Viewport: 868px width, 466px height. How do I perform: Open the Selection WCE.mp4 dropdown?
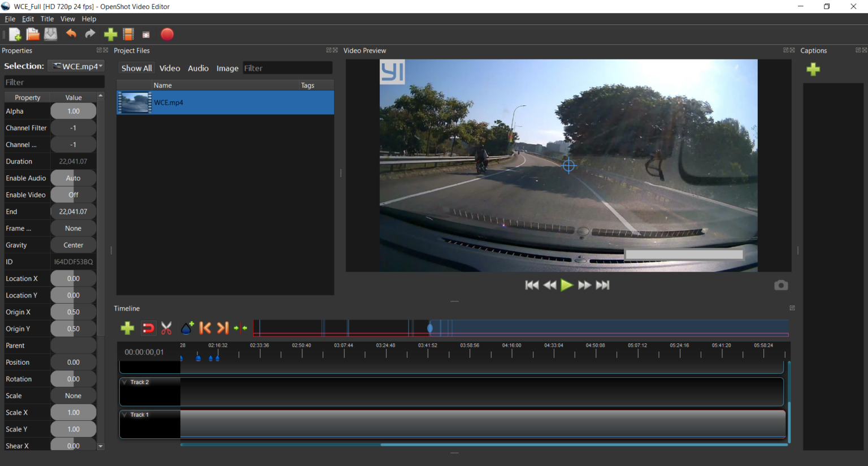(77, 66)
